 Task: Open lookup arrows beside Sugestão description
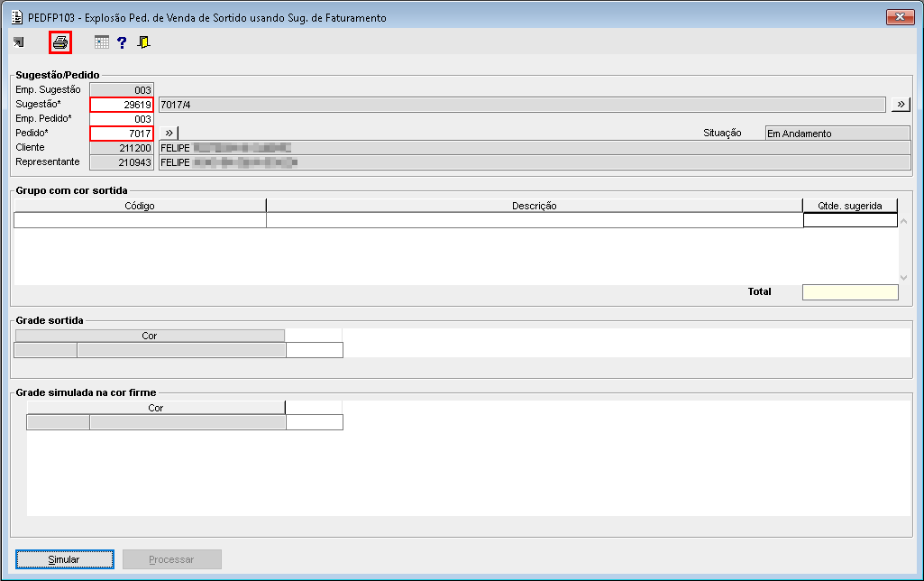point(901,105)
